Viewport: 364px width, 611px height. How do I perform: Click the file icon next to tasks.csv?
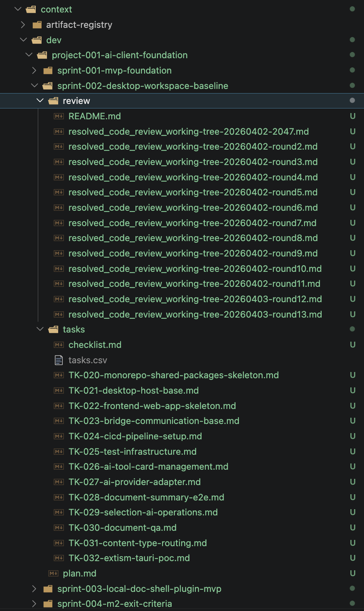(x=59, y=360)
